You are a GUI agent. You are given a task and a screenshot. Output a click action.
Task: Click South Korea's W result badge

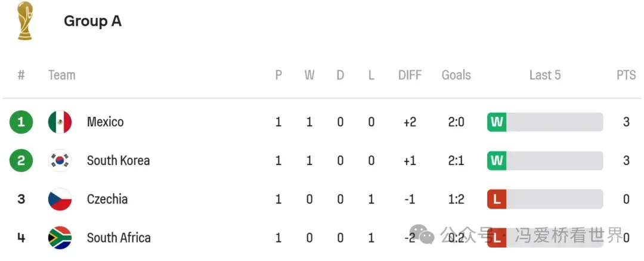tap(497, 160)
